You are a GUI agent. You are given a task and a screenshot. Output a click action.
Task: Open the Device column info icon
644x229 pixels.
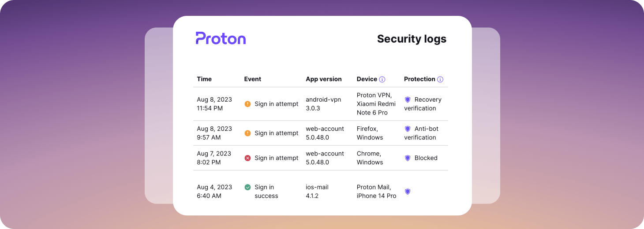[382, 79]
